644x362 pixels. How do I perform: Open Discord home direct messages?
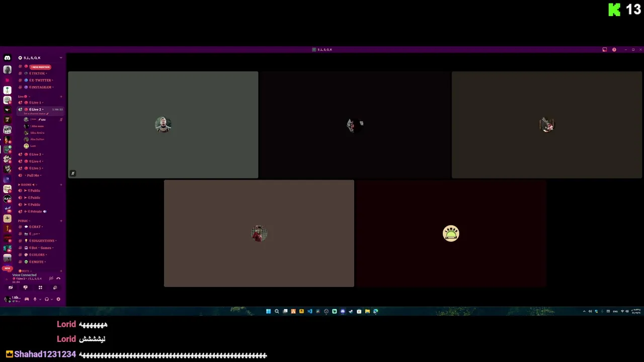(7, 58)
